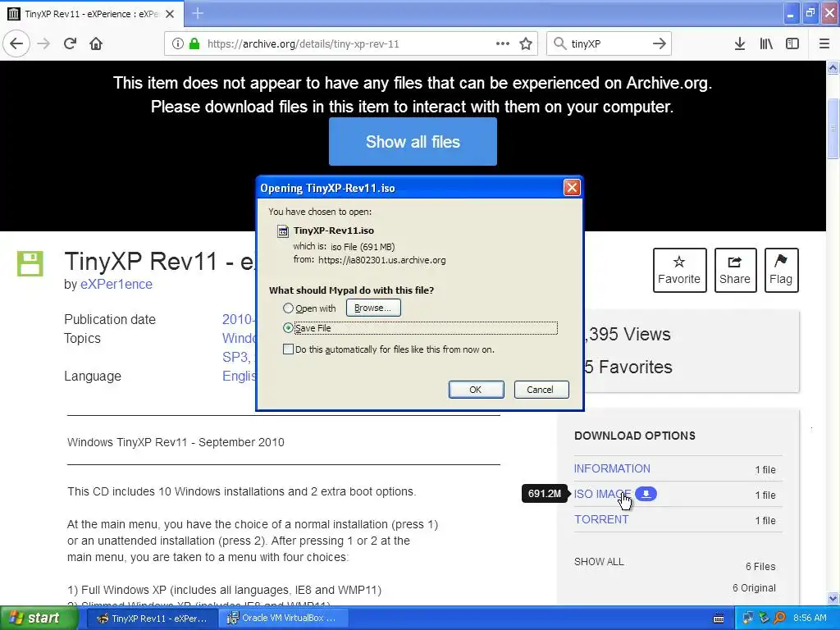
Task: Flag this item
Action: click(x=781, y=270)
